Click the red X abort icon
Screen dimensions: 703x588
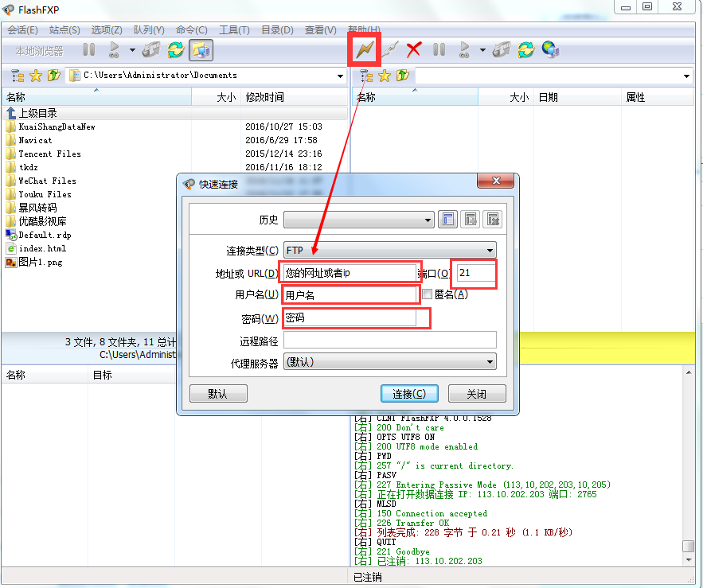pos(413,50)
